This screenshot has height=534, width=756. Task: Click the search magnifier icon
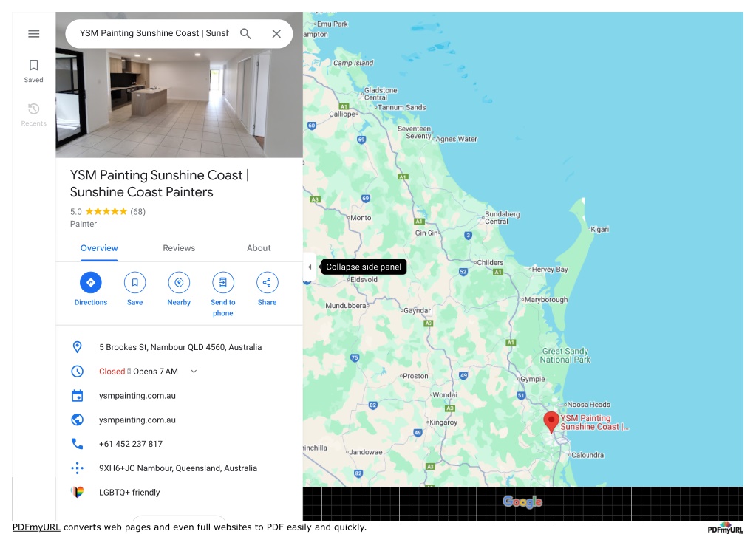[x=245, y=34]
